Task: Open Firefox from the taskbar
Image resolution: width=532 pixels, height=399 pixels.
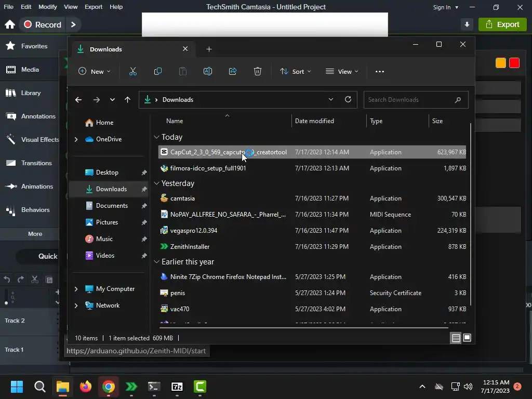Action: [86, 387]
